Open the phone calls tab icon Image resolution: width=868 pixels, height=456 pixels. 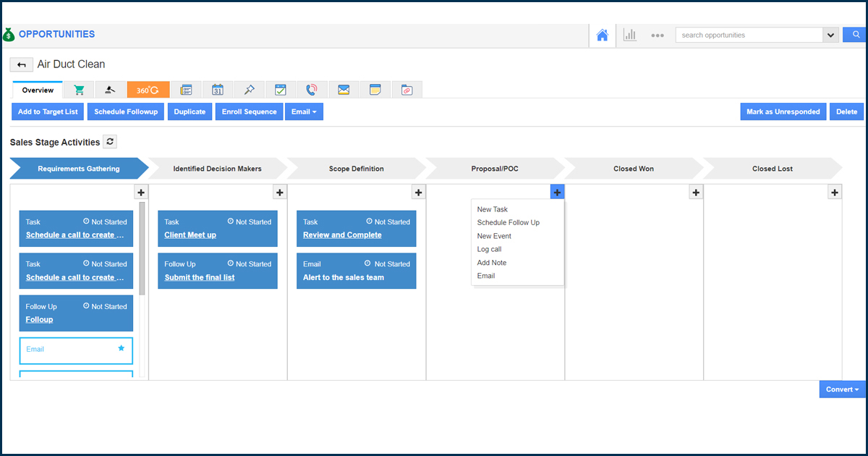tap(311, 90)
